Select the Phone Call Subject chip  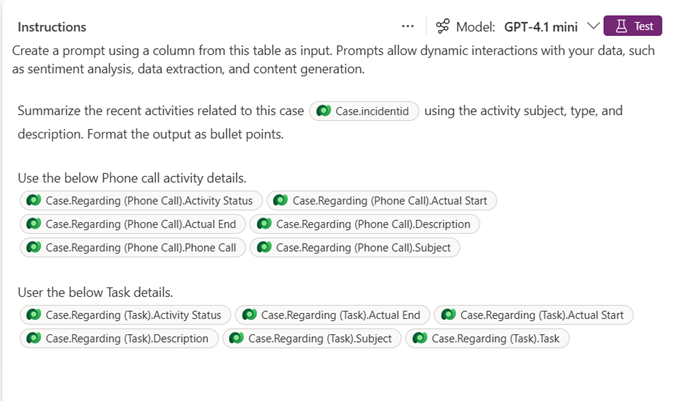(x=355, y=248)
